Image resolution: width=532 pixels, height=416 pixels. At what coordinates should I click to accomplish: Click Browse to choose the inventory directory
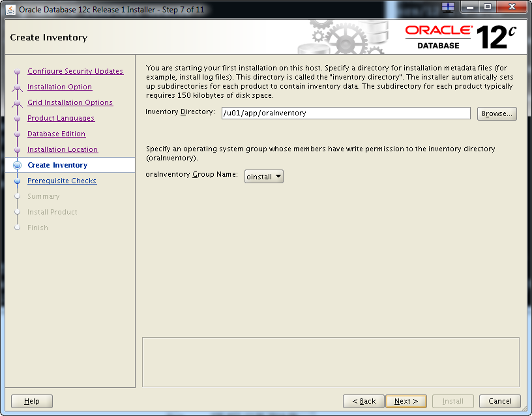[497, 113]
